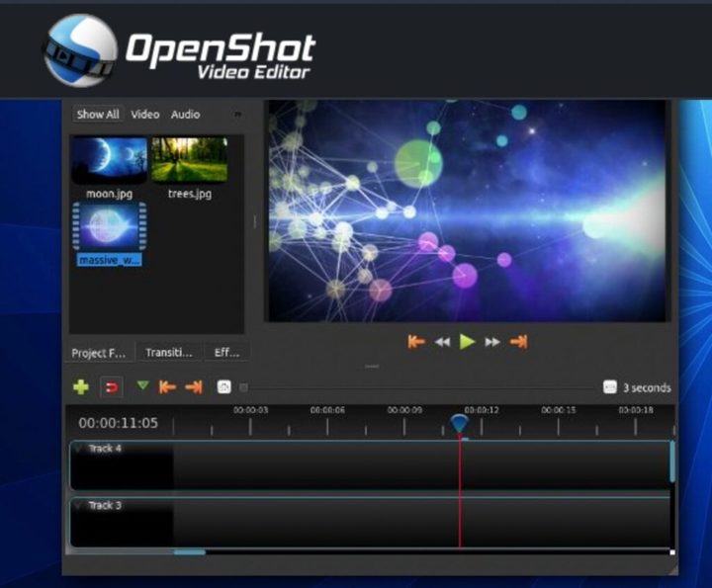Add a new track with the green plus icon

pyautogui.click(x=81, y=387)
